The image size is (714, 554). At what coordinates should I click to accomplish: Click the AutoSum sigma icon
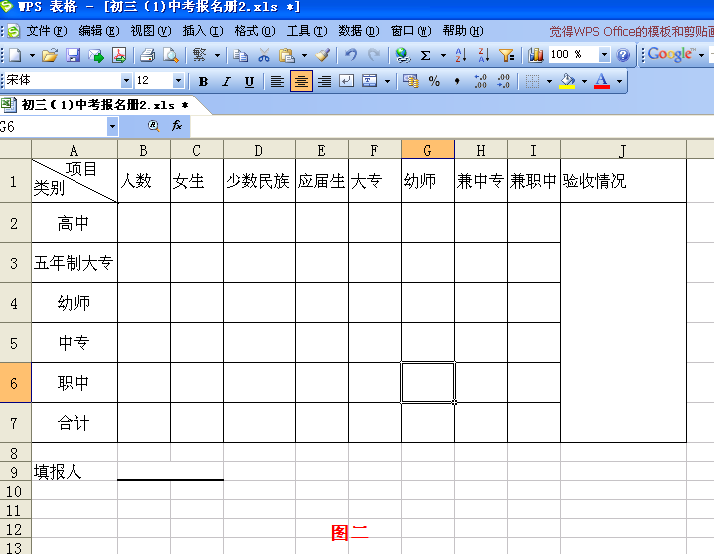(425, 55)
